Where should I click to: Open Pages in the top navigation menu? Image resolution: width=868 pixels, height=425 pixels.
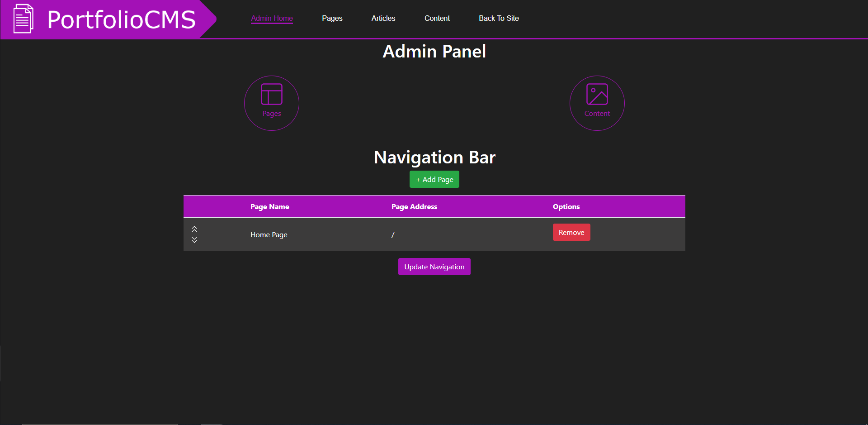coord(332,19)
